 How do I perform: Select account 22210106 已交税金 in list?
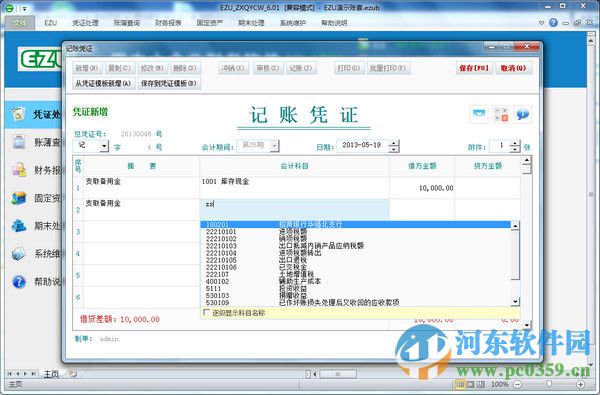click(x=355, y=267)
